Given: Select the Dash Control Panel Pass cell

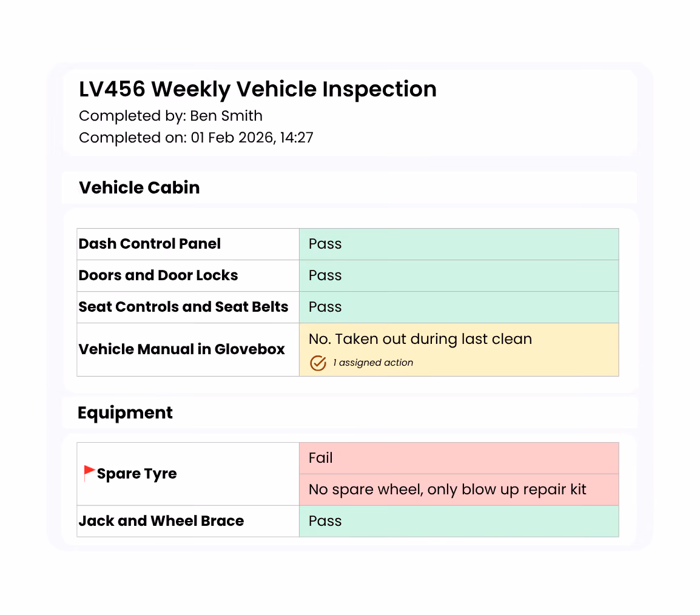Looking at the screenshot, I should click(459, 244).
